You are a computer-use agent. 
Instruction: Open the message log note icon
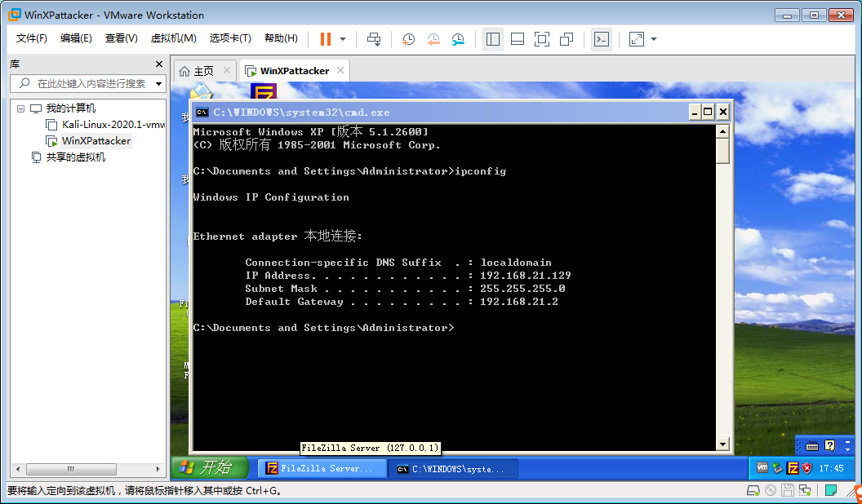(831, 489)
